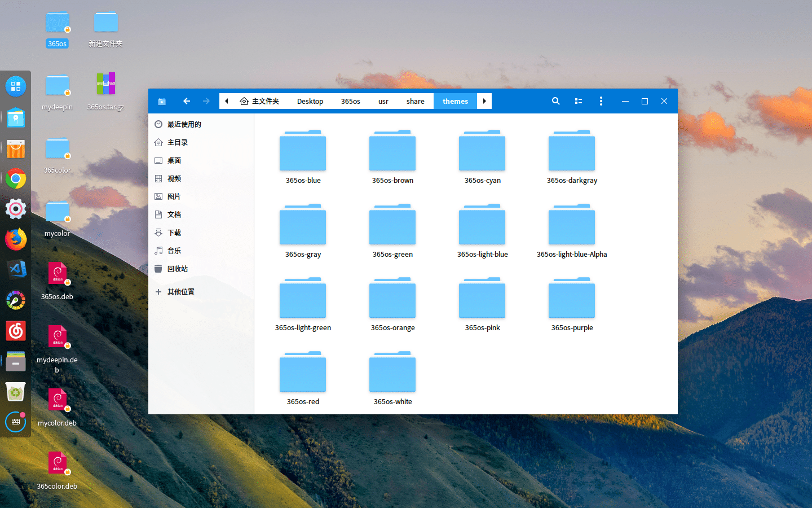Open the three-dot options menu
The width and height of the screenshot is (812, 508).
point(601,101)
